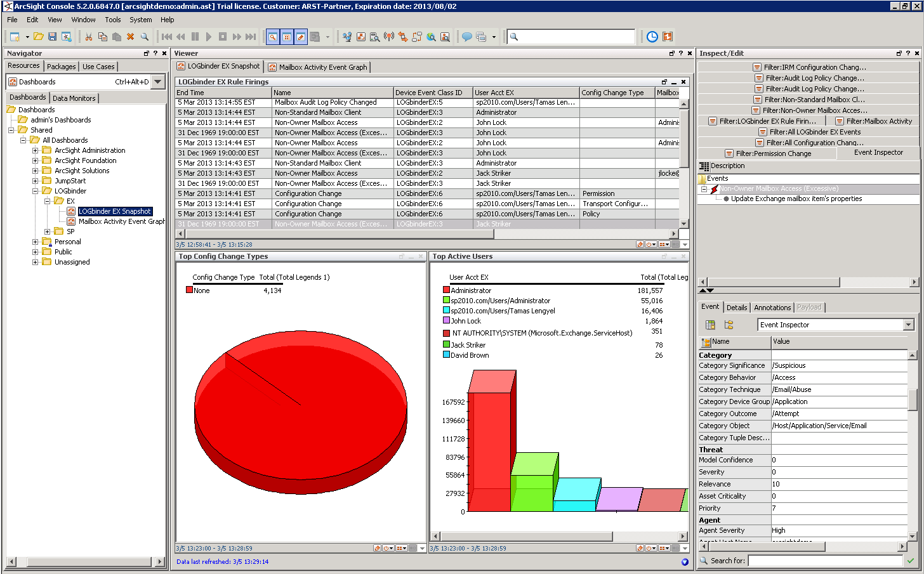Jump to latest events with the end playback icon

point(249,37)
